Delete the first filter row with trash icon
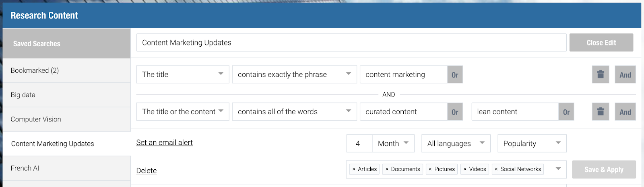 point(600,74)
